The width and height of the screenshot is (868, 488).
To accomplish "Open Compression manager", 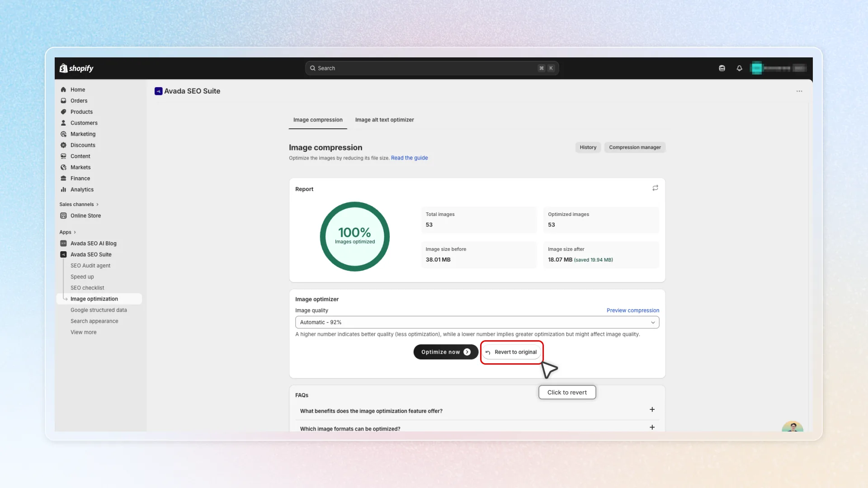I will pos(635,147).
